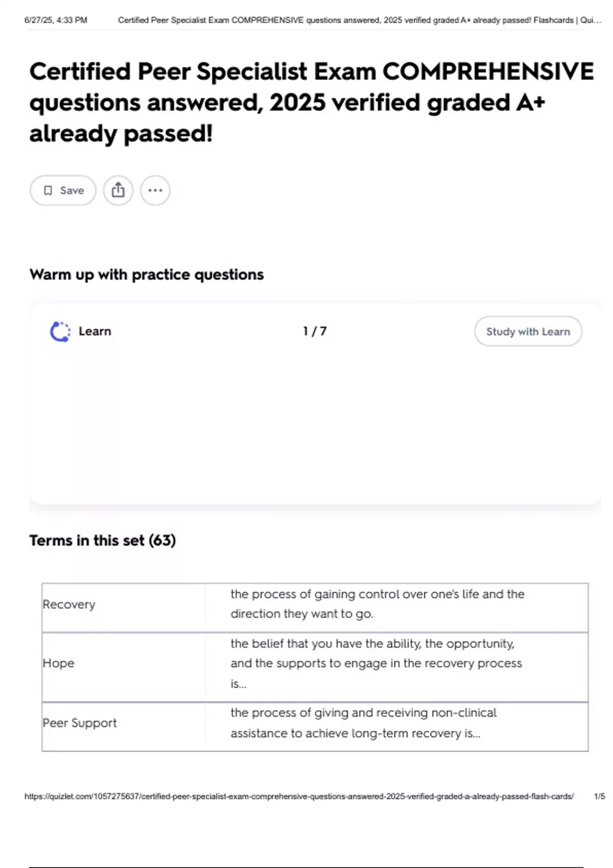This screenshot has height=868, width=613.
Task: Click the empty practice question card area
Action: (315, 424)
